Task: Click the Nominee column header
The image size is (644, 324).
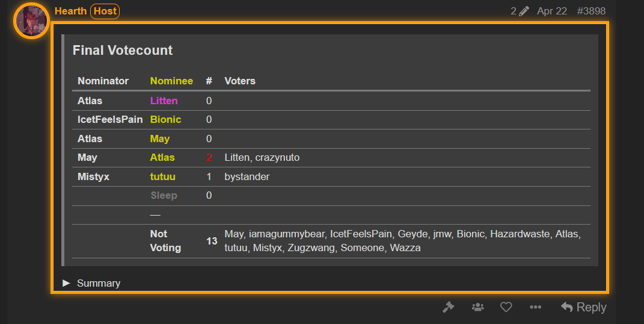Action: click(x=171, y=81)
